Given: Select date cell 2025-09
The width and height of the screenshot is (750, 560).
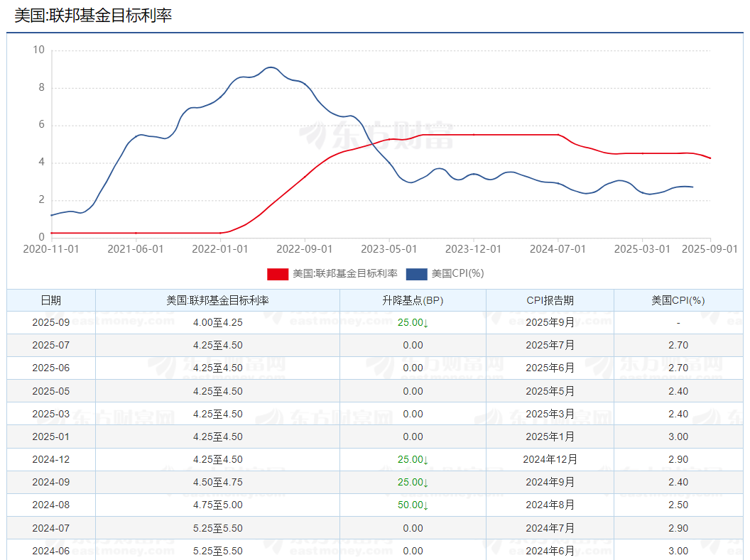Looking at the screenshot, I should pos(50,322).
